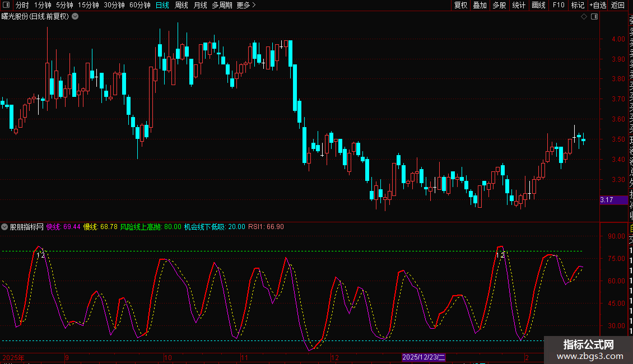
Task: Click the 返回 back button
Action: (618, 5)
